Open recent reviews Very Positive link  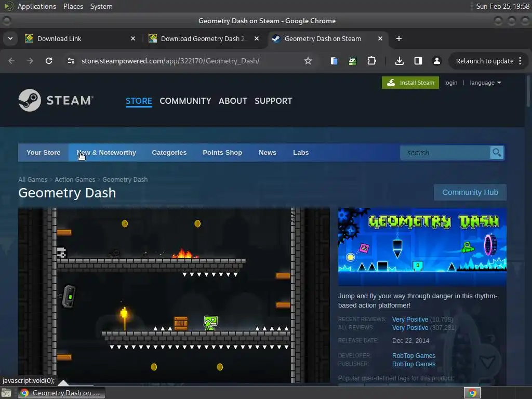(410, 320)
